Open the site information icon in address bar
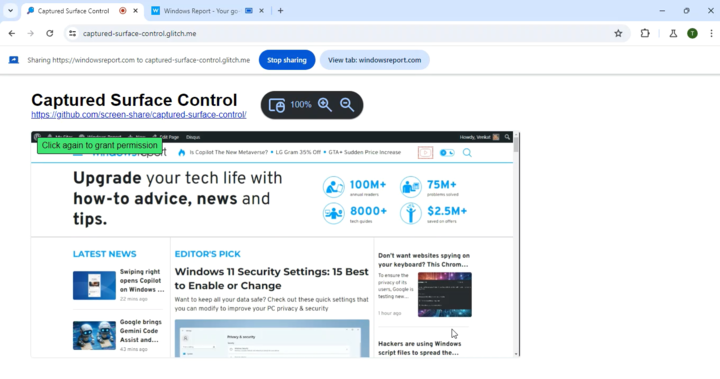This screenshot has width=720, height=379. [x=73, y=34]
